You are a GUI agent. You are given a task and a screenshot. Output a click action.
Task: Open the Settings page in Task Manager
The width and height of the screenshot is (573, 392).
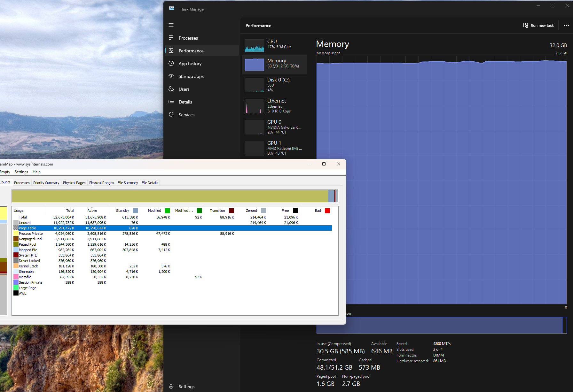coord(202,386)
